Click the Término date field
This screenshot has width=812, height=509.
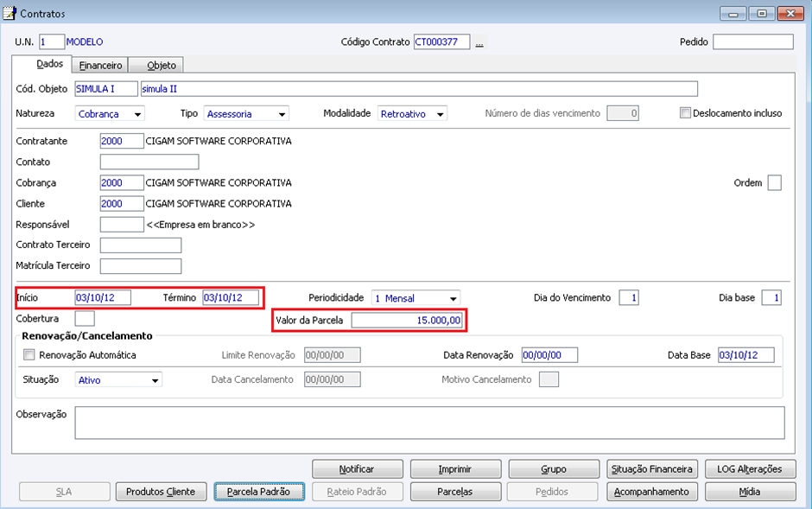pos(231,298)
